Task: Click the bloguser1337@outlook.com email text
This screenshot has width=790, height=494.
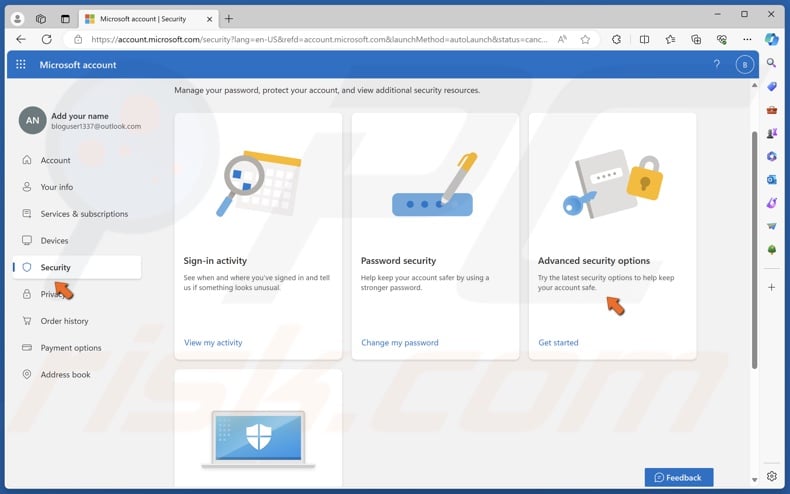Action: 96,127
